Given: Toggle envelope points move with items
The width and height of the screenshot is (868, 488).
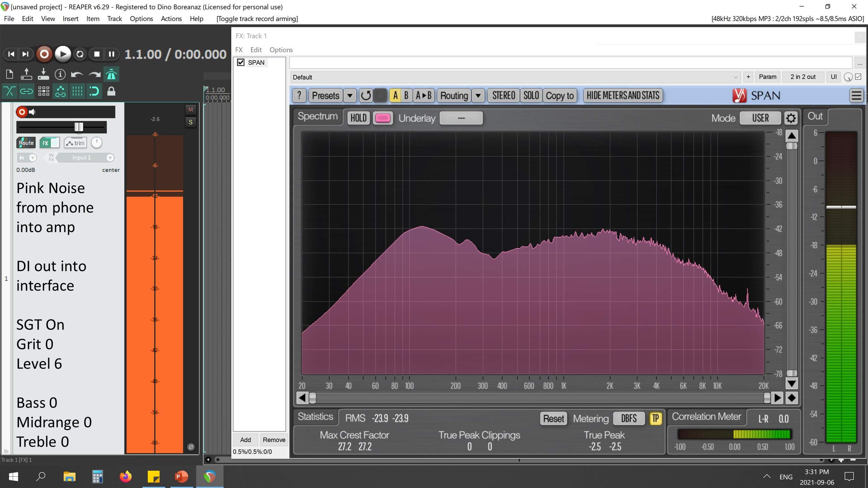Looking at the screenshot, I should [x=60, y=91].
